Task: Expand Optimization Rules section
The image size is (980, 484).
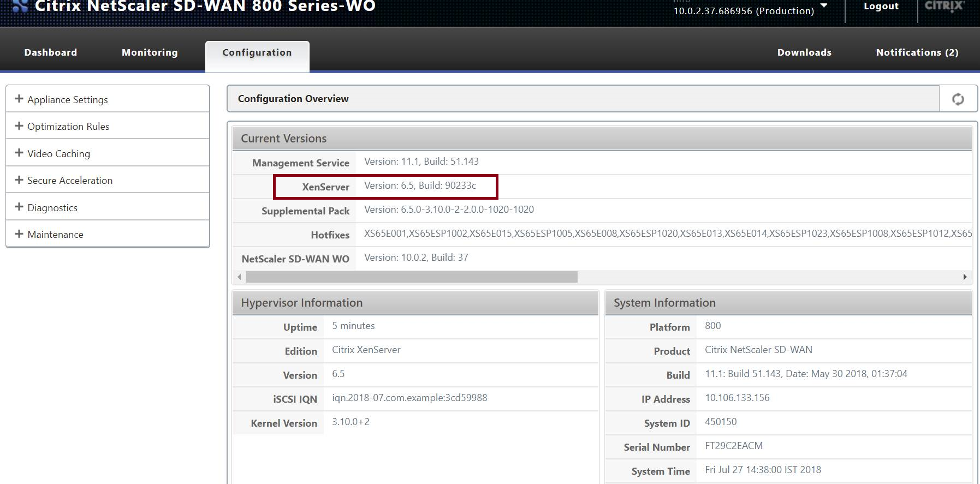Action: pyautogui.click(x=108, y=126)
